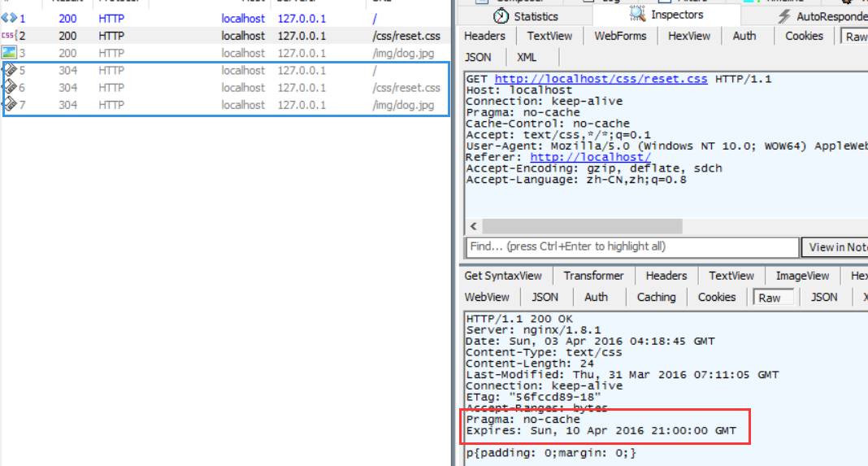Select session 7 /img/dog.jpg URL cell
Screen dimensions: 868x466
pos(404,105)
